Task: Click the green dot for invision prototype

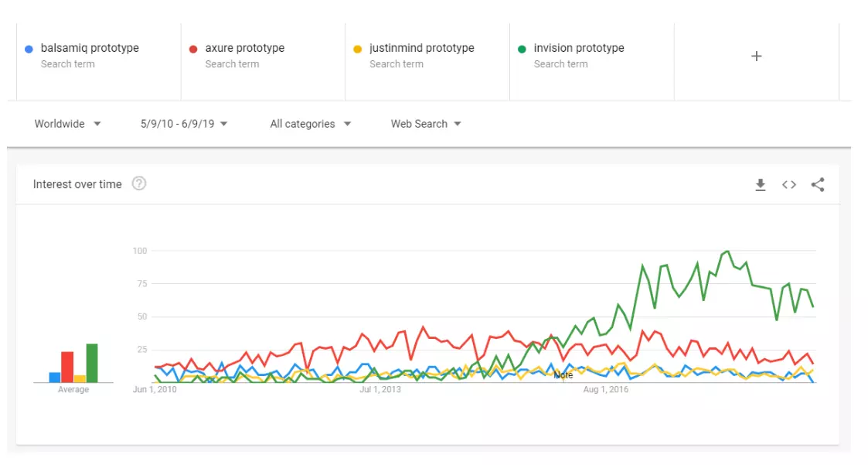Action: [522, 50]
